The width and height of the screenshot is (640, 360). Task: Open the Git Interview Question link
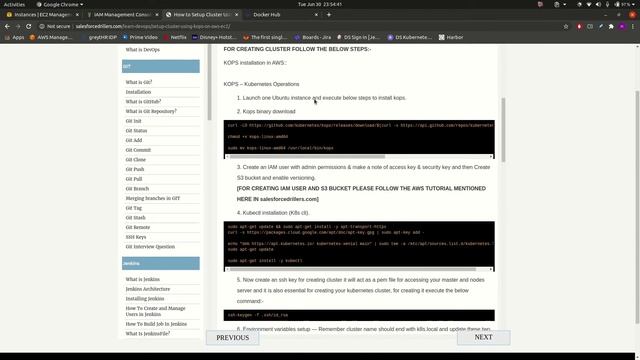150,247
